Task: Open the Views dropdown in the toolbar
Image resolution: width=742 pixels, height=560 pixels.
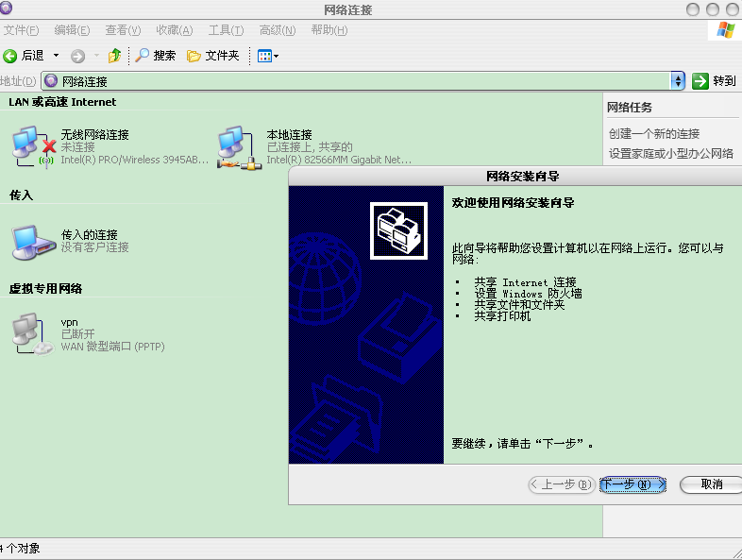Action: click(x=268, y=56)
